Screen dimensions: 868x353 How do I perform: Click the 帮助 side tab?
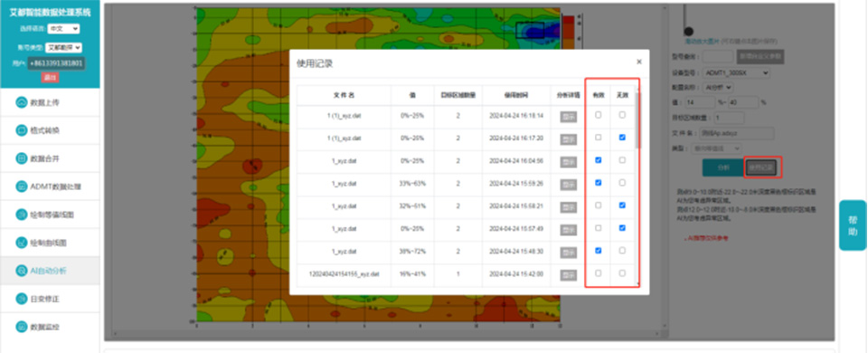pyautogui.click(x=853, y=225)
